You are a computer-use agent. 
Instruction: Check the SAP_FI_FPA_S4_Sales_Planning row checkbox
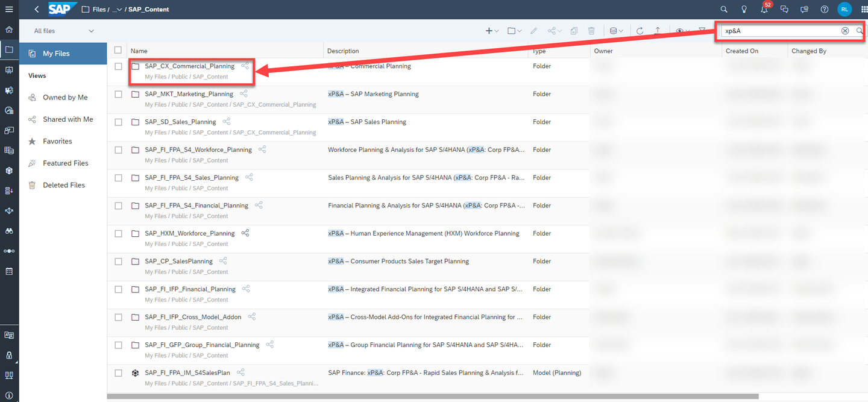pos(118,178)
